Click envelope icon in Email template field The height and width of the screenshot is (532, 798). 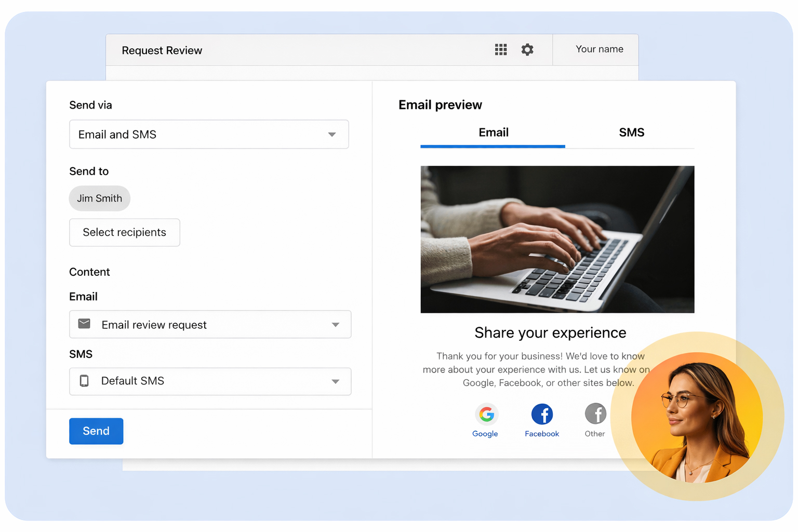(x=84, y=324)
